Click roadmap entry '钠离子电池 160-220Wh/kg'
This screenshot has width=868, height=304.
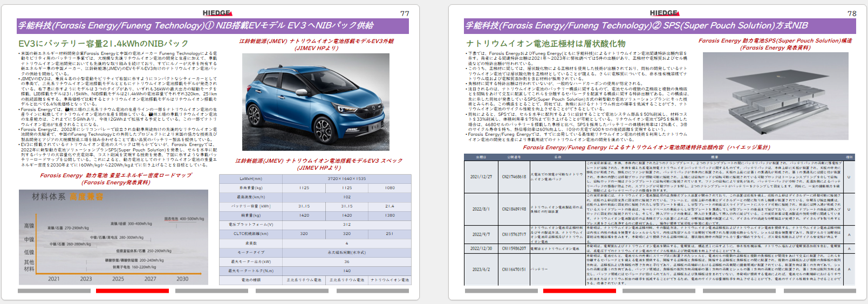coord(134,267)
